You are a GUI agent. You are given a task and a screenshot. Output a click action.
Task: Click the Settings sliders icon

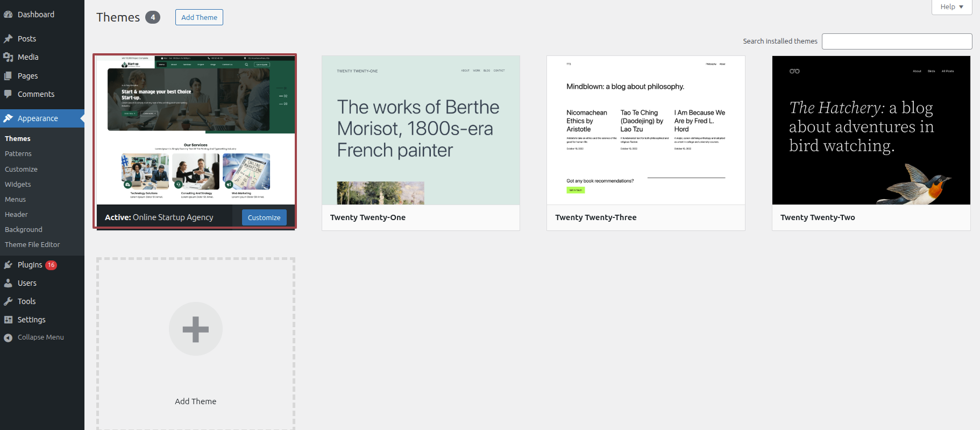(8, 320)
